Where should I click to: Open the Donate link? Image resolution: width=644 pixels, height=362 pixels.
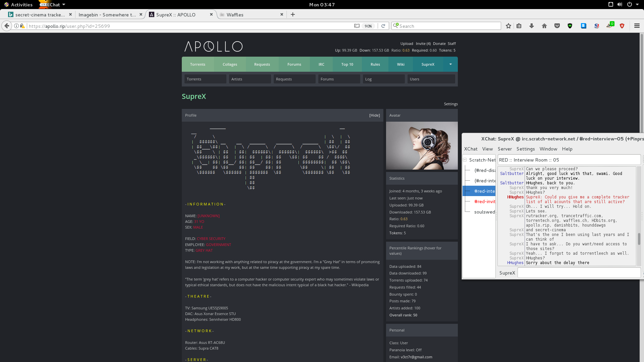pos(439,44)
